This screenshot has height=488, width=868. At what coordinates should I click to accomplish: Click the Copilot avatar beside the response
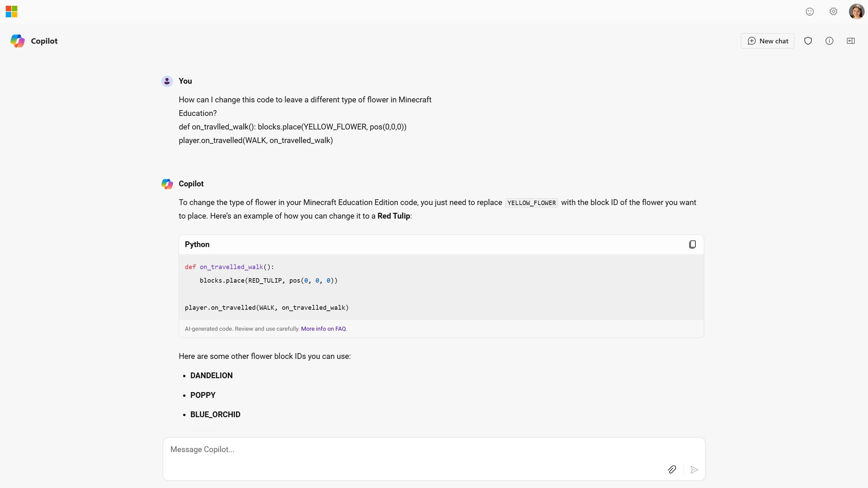click(x=167, y=184)
